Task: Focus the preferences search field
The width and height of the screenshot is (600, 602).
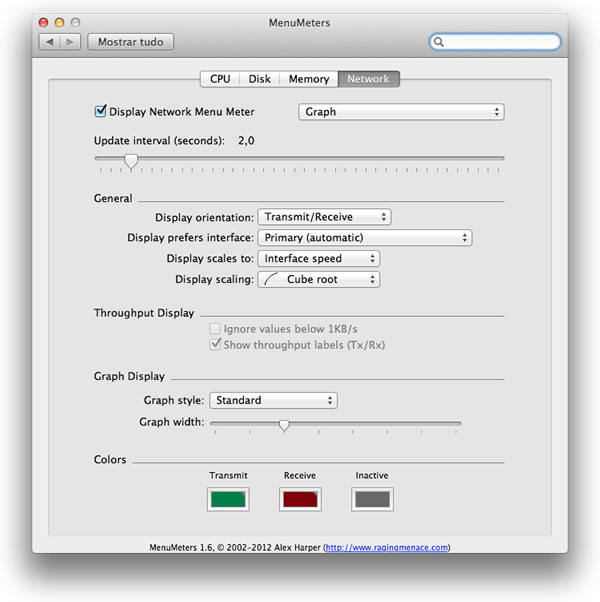Action: (x=495, y=42)
